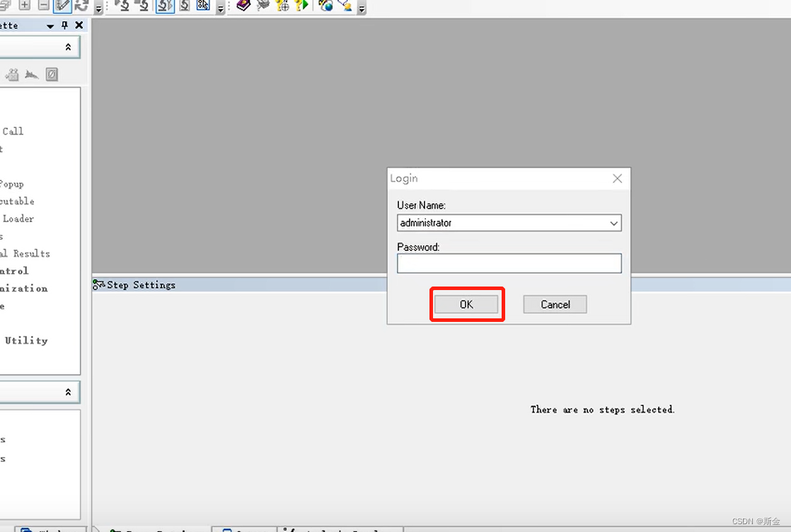Click the yellow figure with green arrow icon
The image size is (791, 532).
pos(301,6)
